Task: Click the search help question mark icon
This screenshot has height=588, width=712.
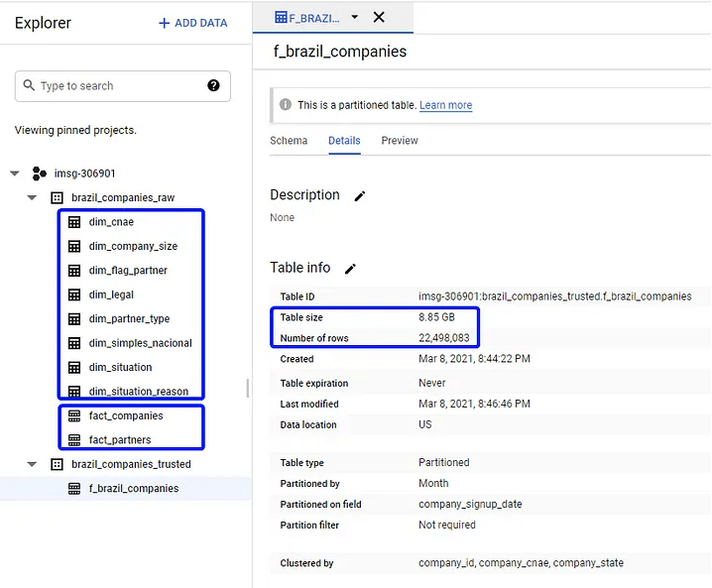Action: click(x=213, y=86)
